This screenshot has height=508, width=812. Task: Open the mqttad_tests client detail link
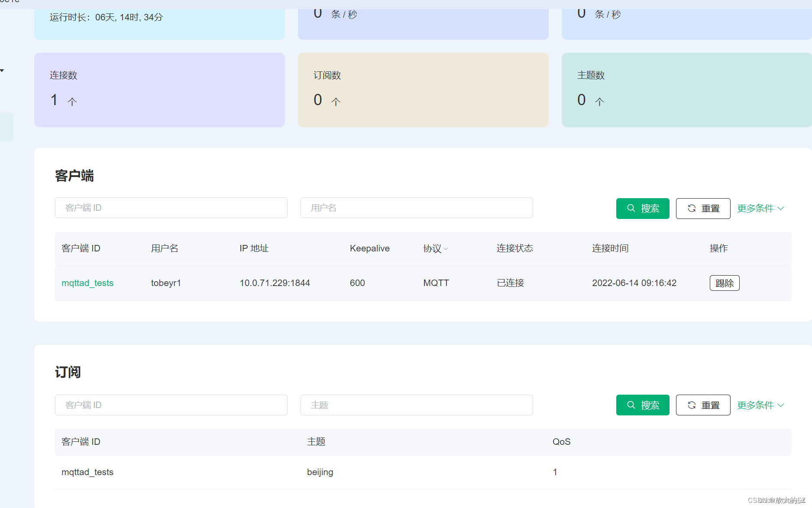click(x=87, y=283)
